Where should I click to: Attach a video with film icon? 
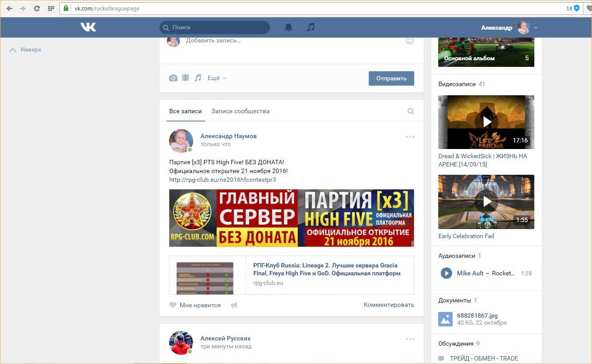coord(186,78)
